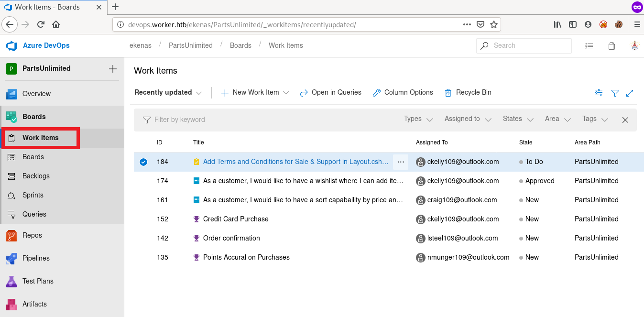This screenshot has width=644, height=317.
Task: Open the Assigned to filter dropdown
Action: pos(468,119)
